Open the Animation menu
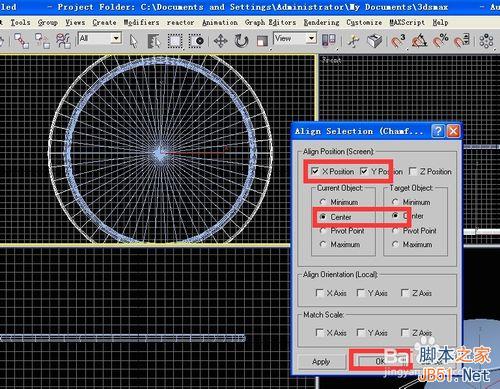 pyautogui.click(x=220, y=22)
